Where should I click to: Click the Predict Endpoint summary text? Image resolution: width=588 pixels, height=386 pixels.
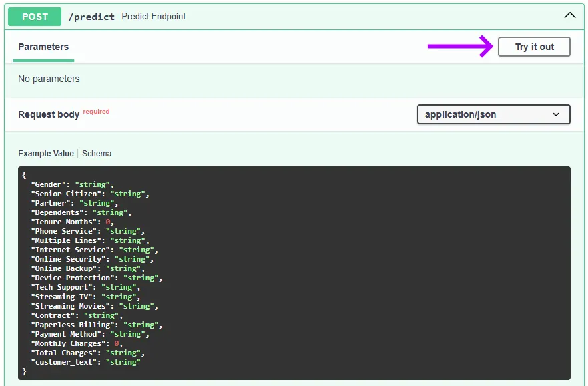tap(154, 17)
